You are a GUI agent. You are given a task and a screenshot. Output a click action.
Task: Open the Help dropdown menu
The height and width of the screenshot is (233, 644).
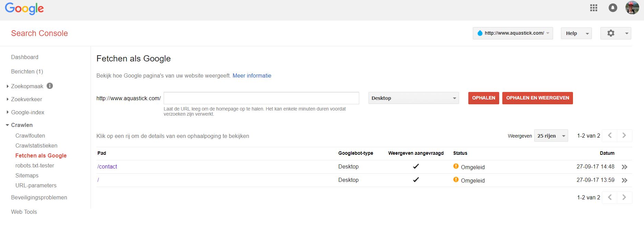pos(576,33)
